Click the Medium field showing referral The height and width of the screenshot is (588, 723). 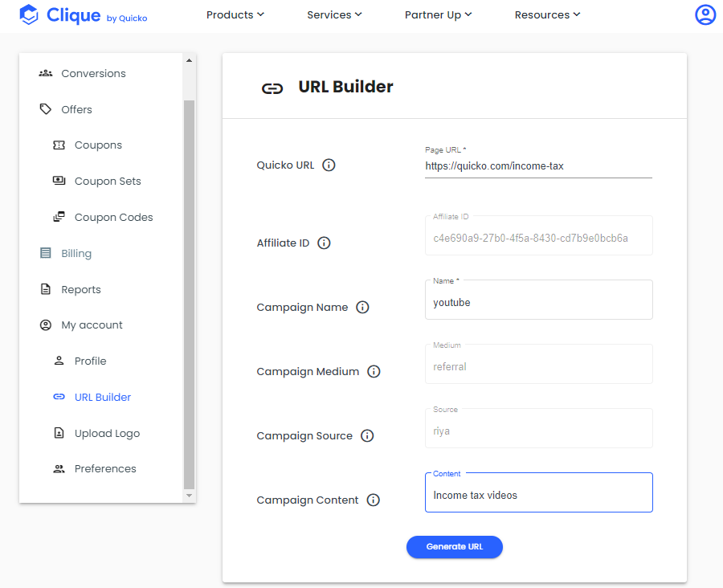click(538, 365)
